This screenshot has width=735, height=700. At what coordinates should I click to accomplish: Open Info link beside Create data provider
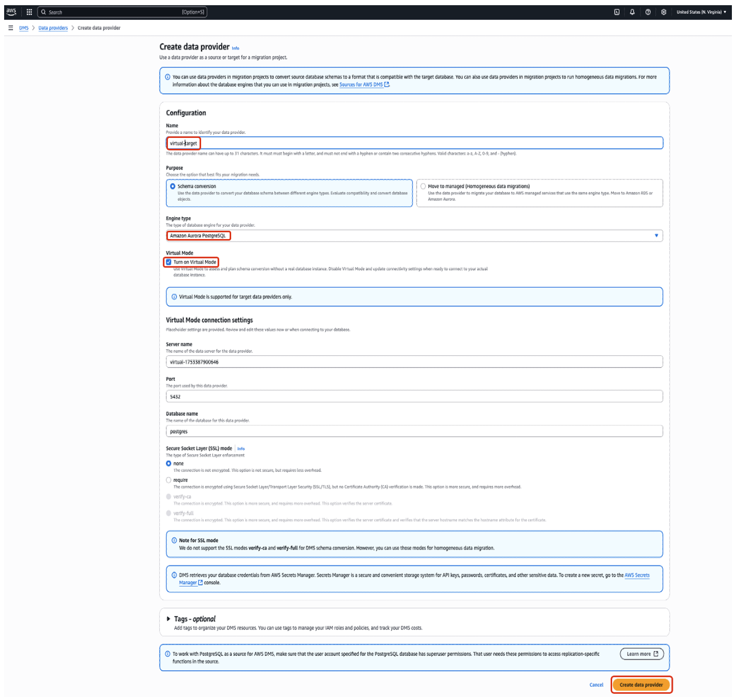[235, 48]
